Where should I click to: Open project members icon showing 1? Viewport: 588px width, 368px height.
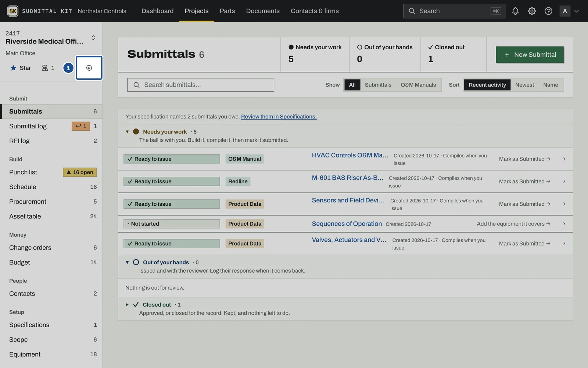point(48,68)
